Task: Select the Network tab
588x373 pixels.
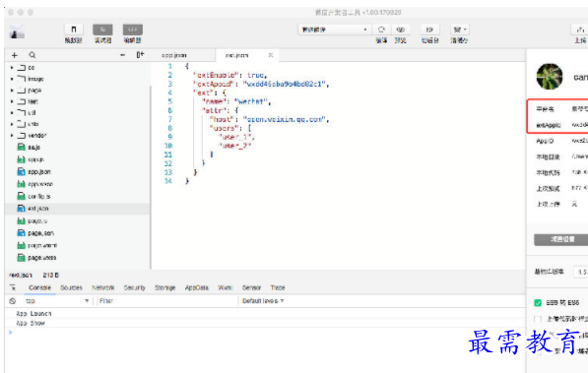Action: click(103, 287)
